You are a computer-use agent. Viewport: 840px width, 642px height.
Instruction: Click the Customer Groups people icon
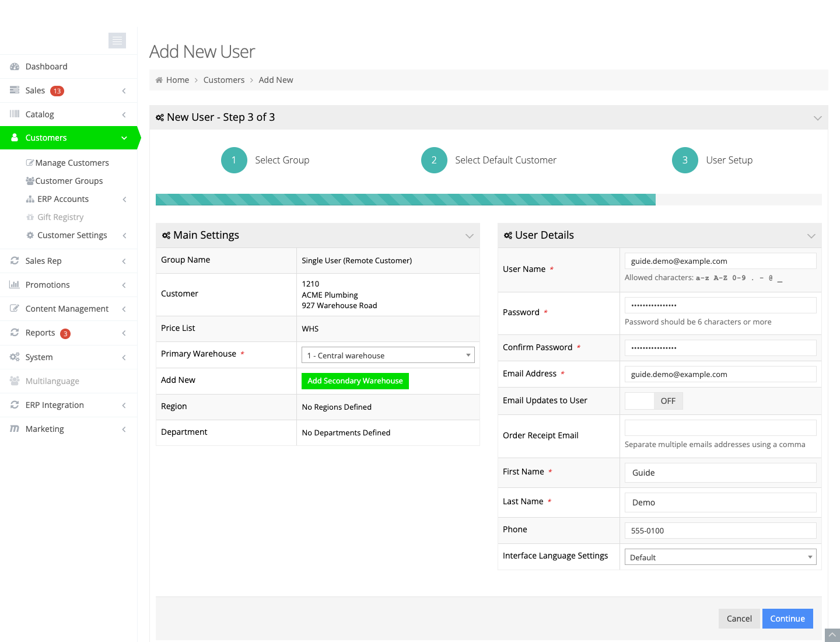[x=30, y=181]
